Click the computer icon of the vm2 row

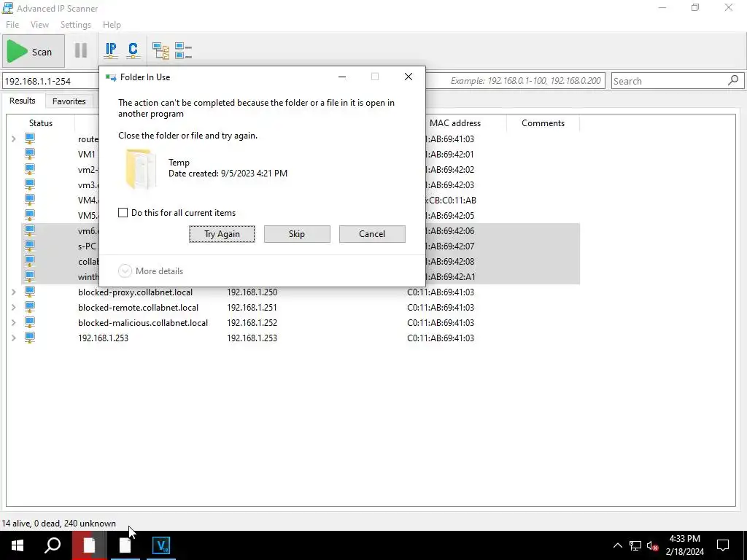(x=29, y=169)
